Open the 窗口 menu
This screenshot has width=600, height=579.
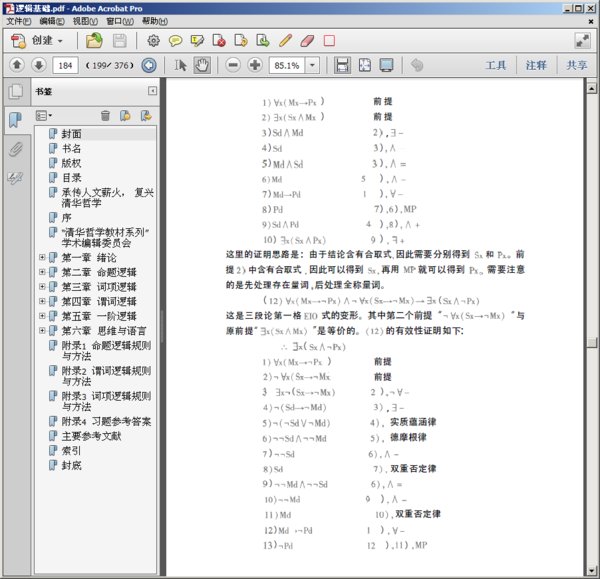119,21
